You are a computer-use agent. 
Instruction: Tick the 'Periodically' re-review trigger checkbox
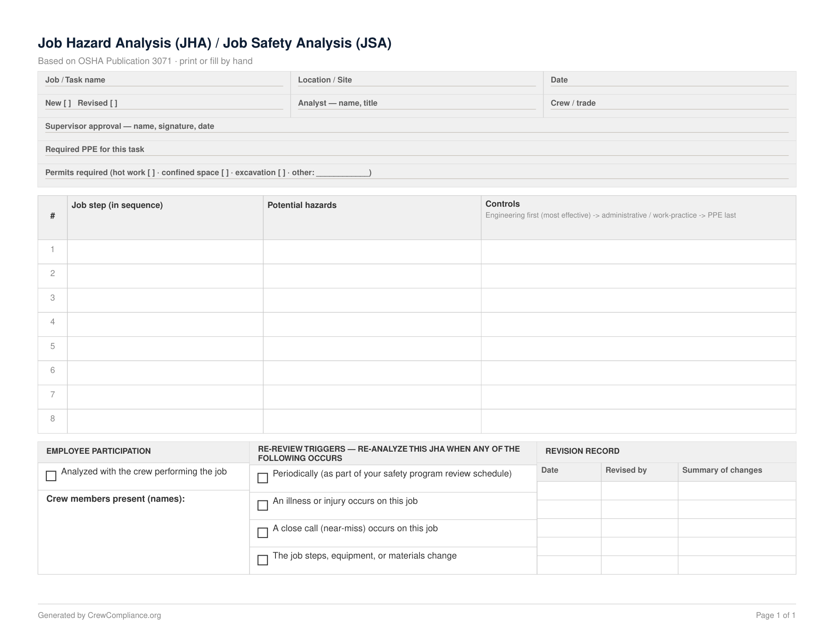click(262, 478)
